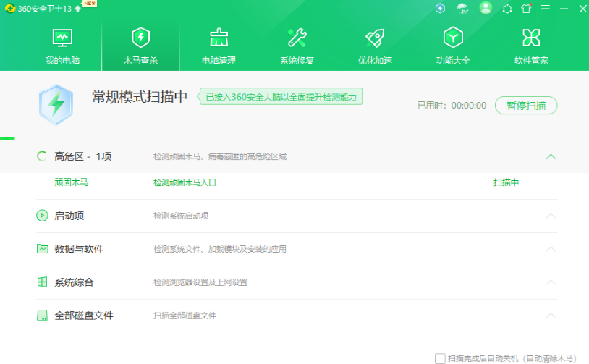The width and height of the screenshot is (589, 364).
Task: Open the System Repair (系统修复) wrench icon
Action: click(297, 38)
